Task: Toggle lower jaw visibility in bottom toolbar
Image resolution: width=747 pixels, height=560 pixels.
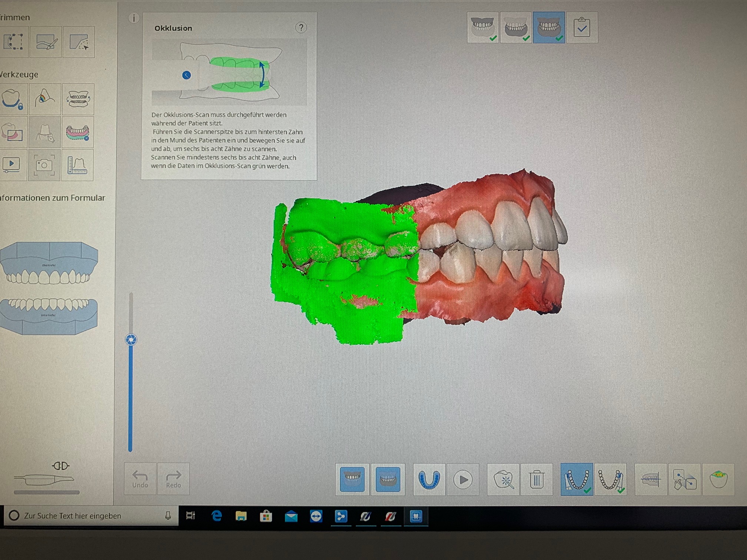Action: coord(388,479)
